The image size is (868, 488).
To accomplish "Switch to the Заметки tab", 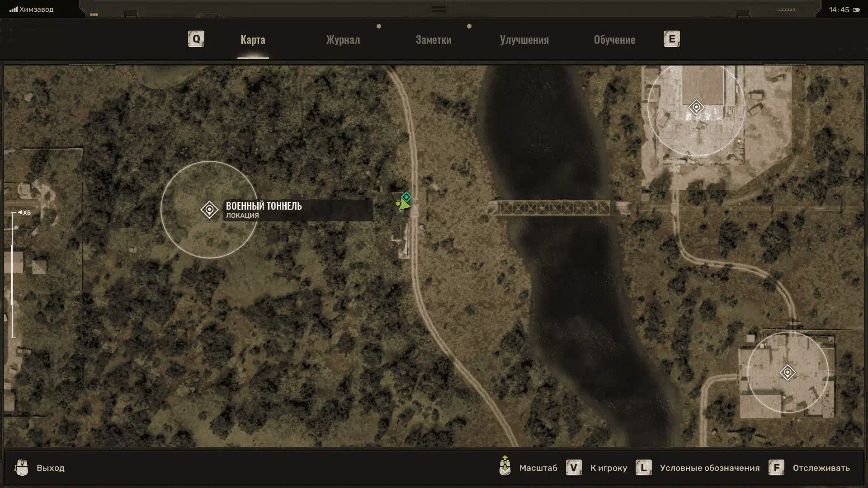I will (x=433, y=40).
